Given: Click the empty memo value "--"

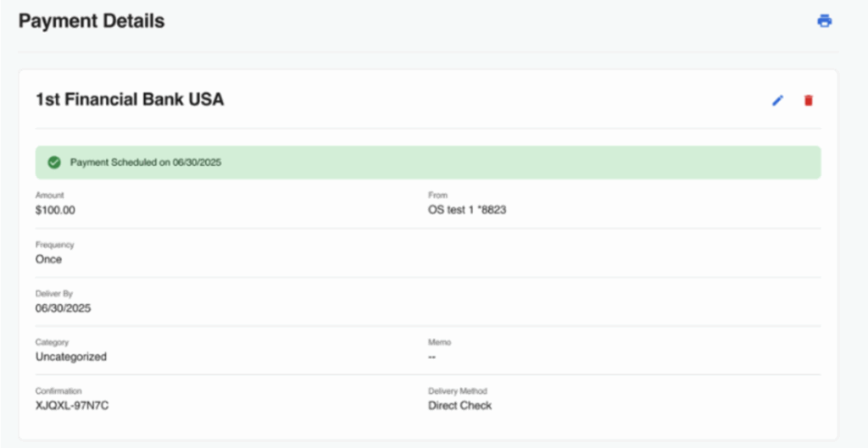Looking at the screenshot, I should pos(431,357).
